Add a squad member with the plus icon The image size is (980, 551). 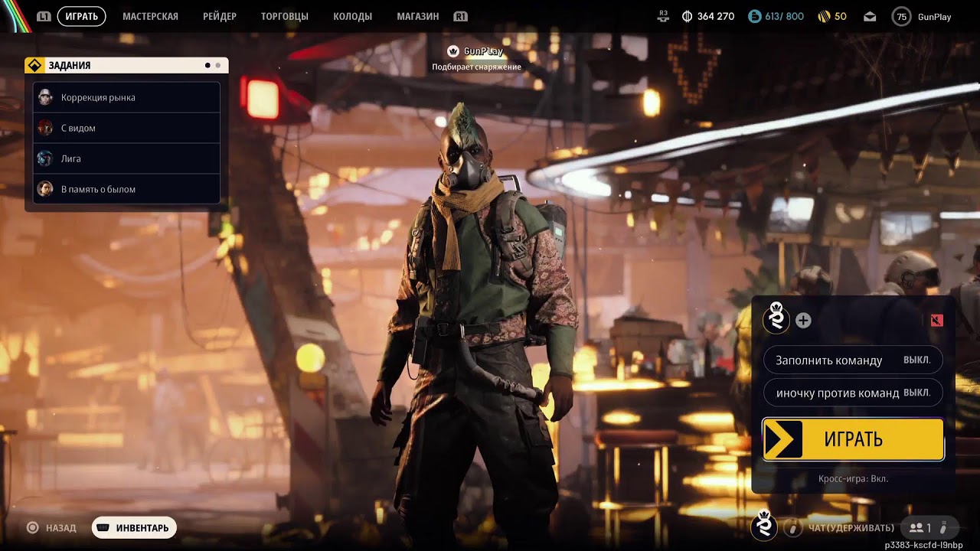tap(803, 321)
